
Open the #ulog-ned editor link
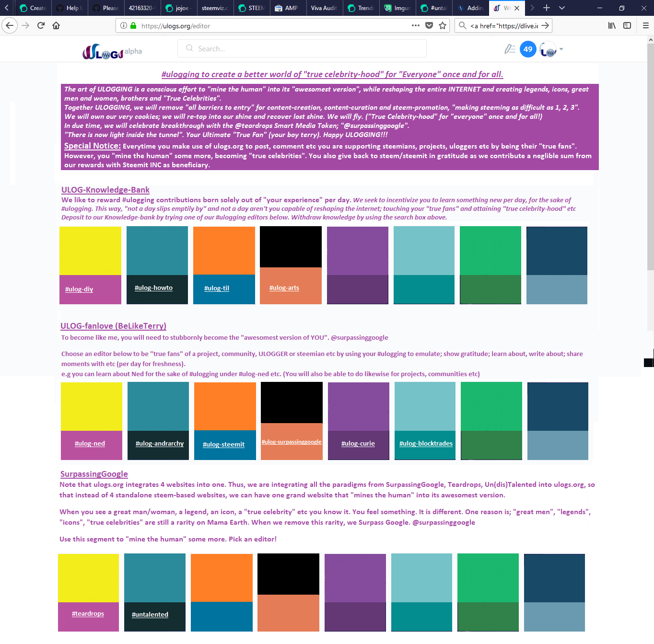90,443
